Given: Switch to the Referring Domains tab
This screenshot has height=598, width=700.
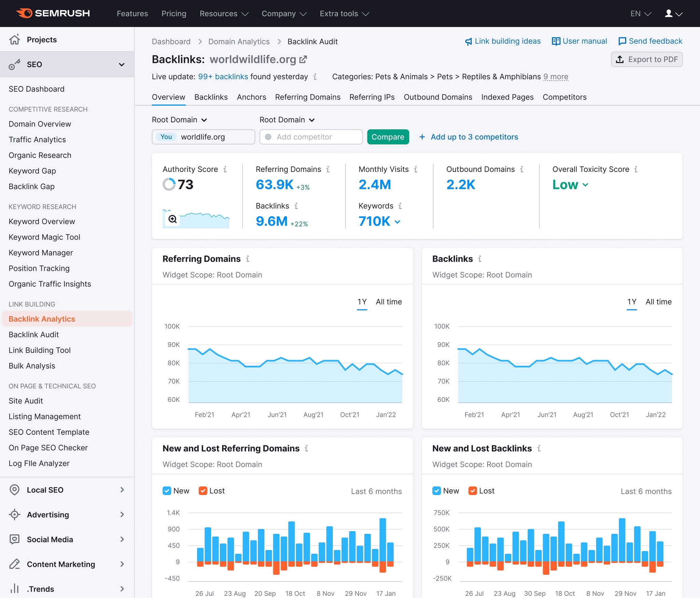Looking at the screenshot, I should coord(307,97).
